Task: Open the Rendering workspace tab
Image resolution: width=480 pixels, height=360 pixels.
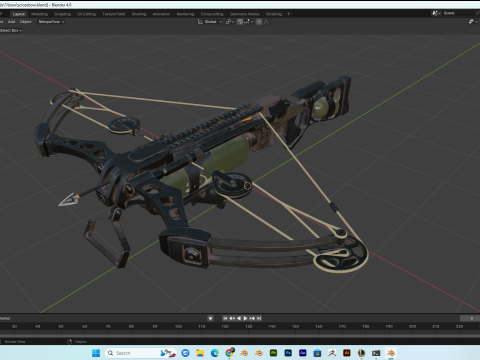Action: [x=185, y=14]
